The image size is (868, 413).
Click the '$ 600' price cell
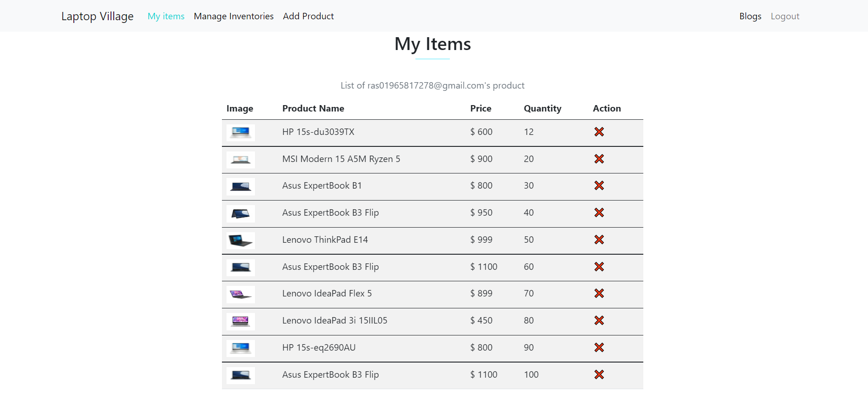[x=481, y=132]
